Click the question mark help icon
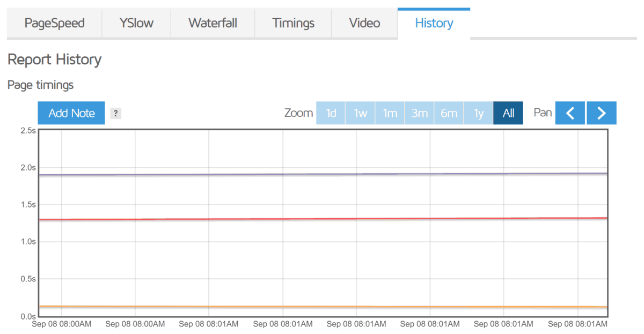The image size is (644, 334). pos(116,114)
